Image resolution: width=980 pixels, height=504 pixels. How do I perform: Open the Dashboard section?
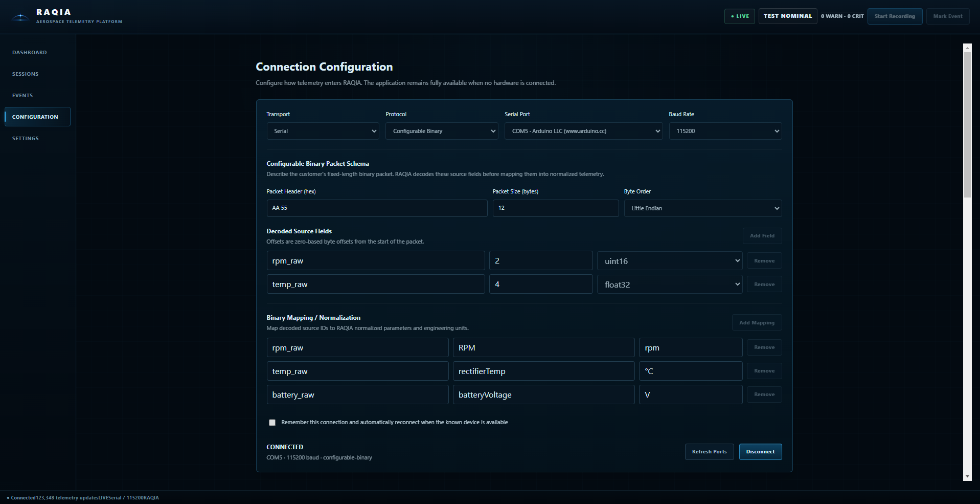point(30,53)
